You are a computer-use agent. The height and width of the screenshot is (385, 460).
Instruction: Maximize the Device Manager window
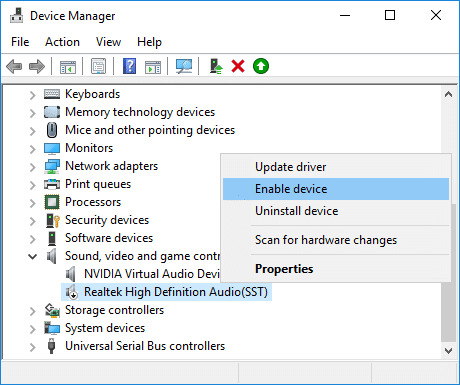tap(390, 15)
